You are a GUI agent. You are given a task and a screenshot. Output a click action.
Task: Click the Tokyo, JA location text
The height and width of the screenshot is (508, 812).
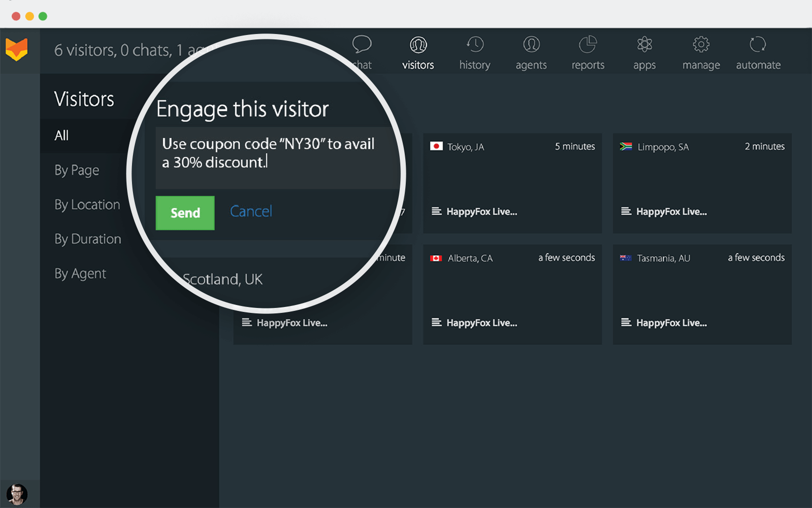(466, 147)
